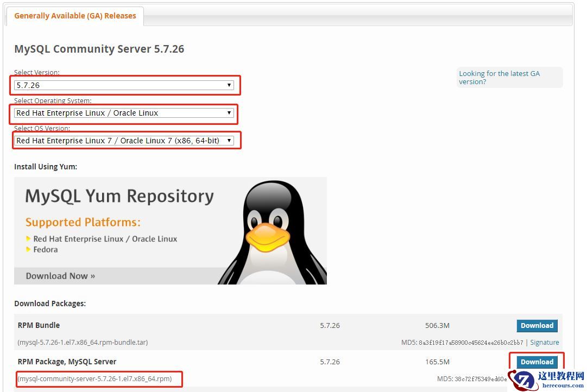Click the 506.3M size value
The width and height of the screenshot is (587, 392).
(437, 325)
